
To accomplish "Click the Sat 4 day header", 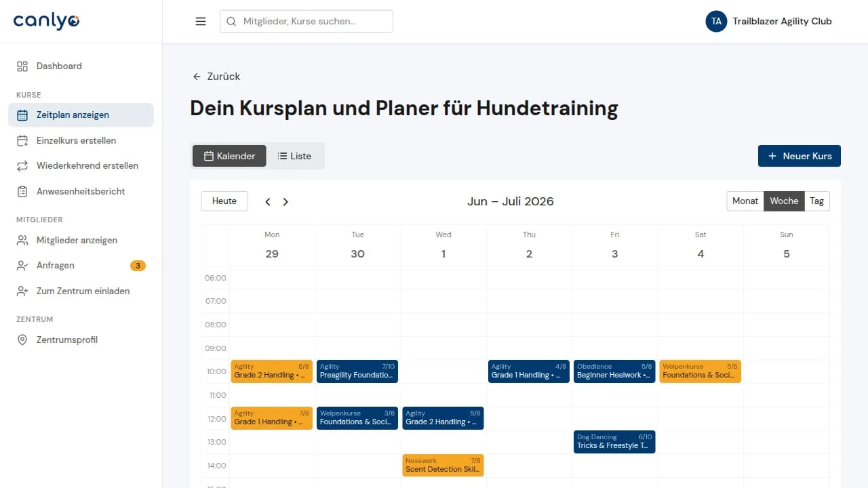I will [701, 245].
